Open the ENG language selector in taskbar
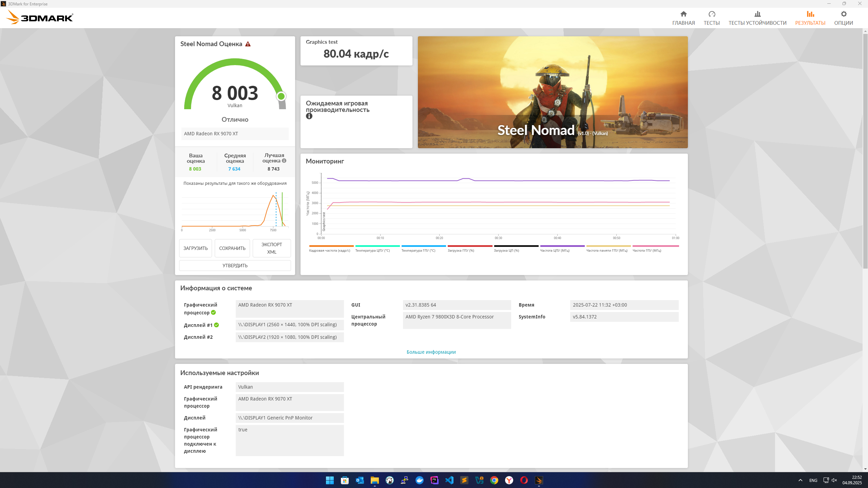 coord(813,480)
